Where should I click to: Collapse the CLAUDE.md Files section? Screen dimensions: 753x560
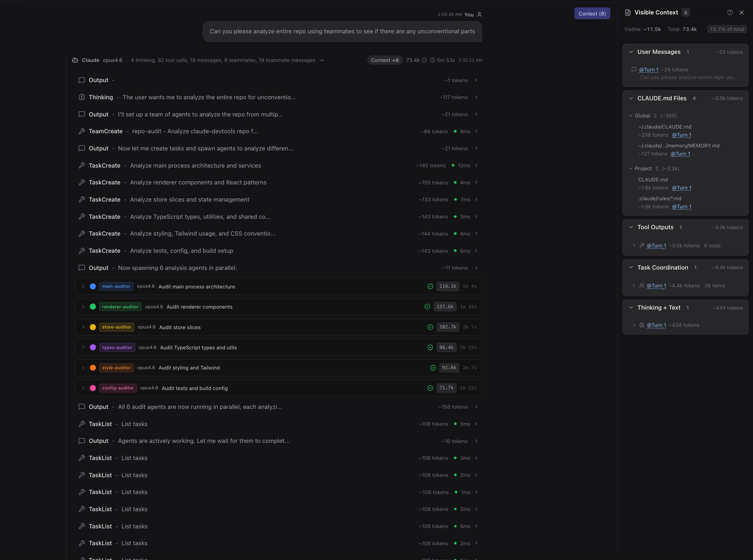[631, 98]
